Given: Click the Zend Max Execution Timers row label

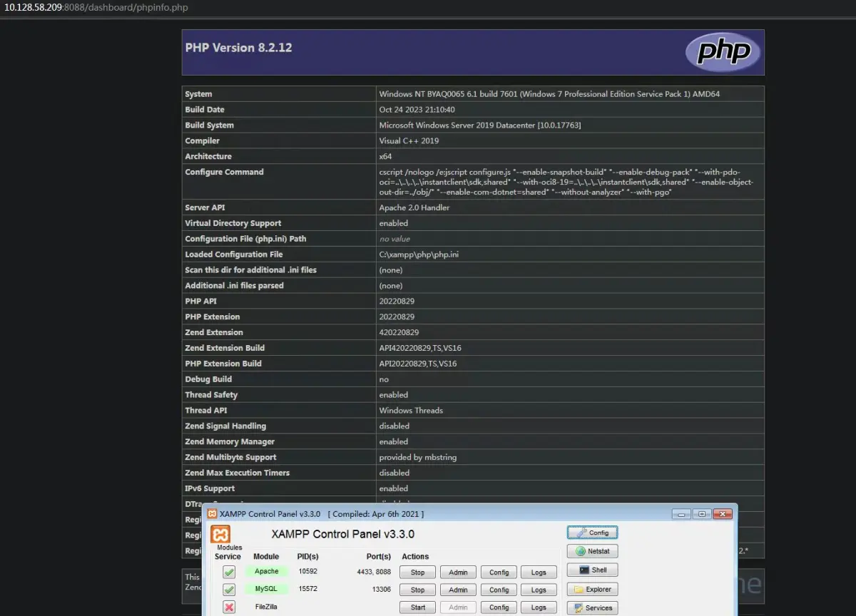Looking at the screenshot, I should click(x=237, y=473).
